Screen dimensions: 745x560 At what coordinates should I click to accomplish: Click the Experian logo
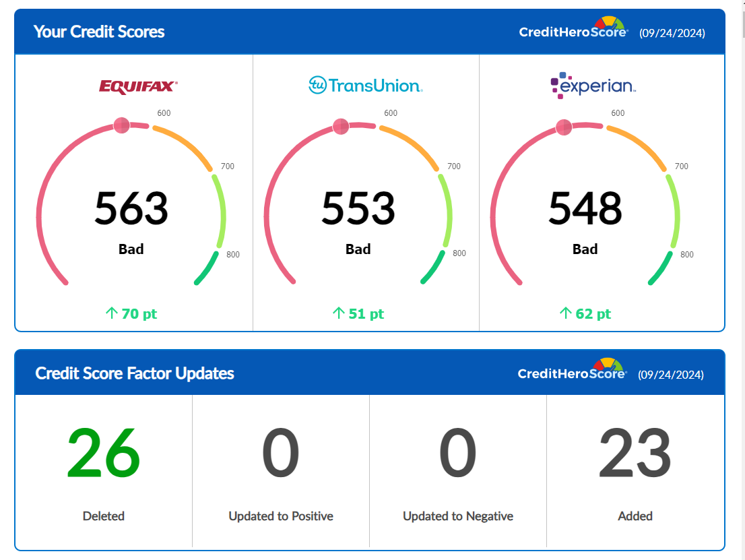coord(593,85)
